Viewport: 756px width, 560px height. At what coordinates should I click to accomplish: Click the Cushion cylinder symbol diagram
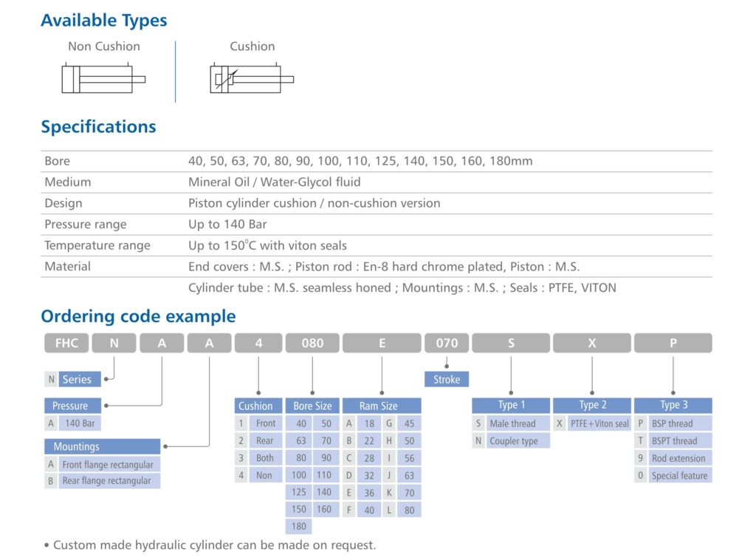click(251, 79)
